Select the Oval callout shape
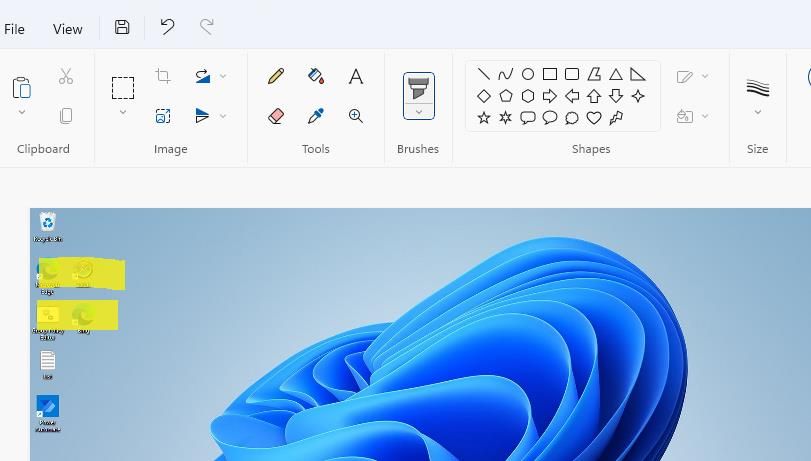Viewport: 811px width, 461px height. [550, 118]
